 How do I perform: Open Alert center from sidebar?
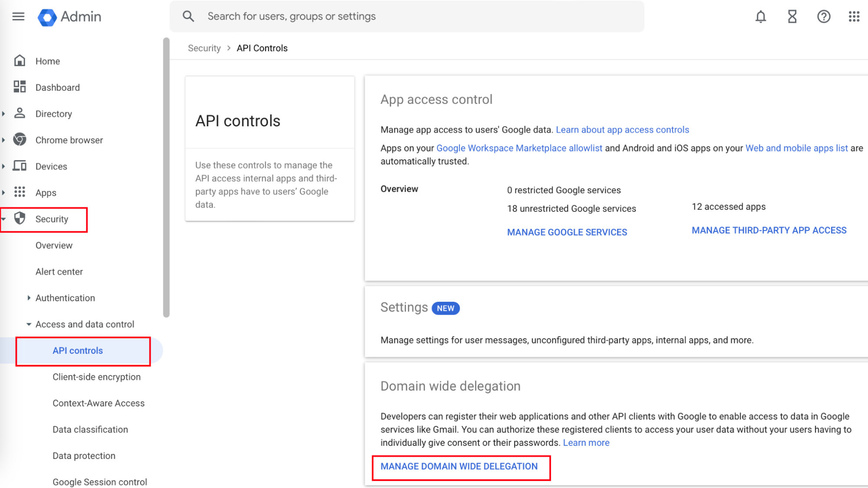pos(59,272)
